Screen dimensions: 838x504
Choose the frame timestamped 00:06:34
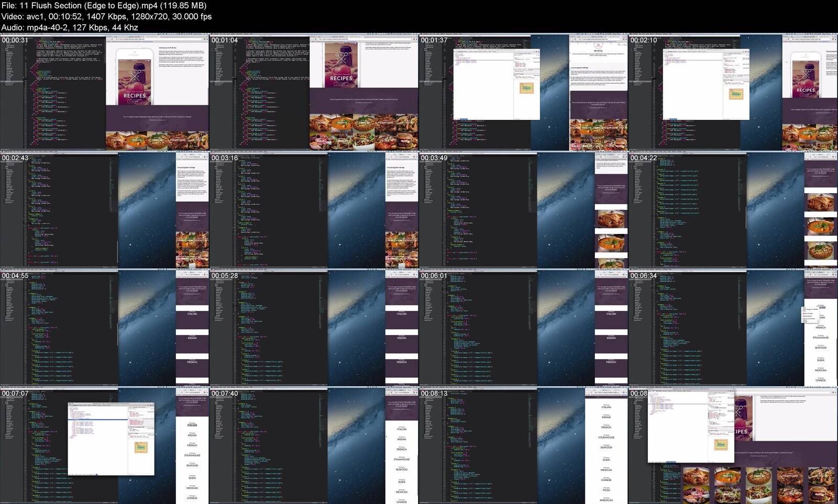point(733,328)
